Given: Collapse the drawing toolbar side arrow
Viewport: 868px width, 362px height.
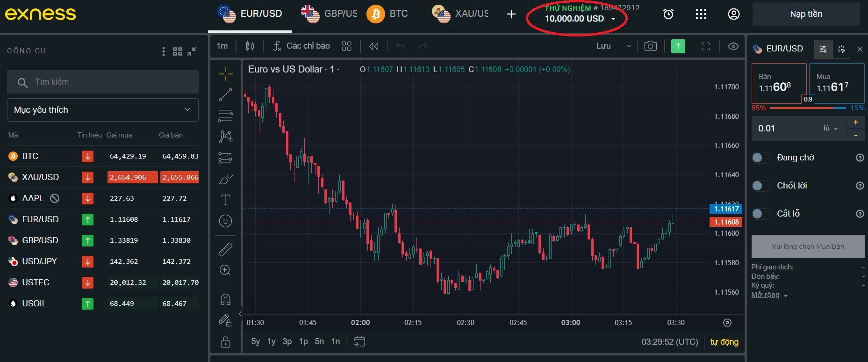Looking at the screenshot, I should point(240,314).
